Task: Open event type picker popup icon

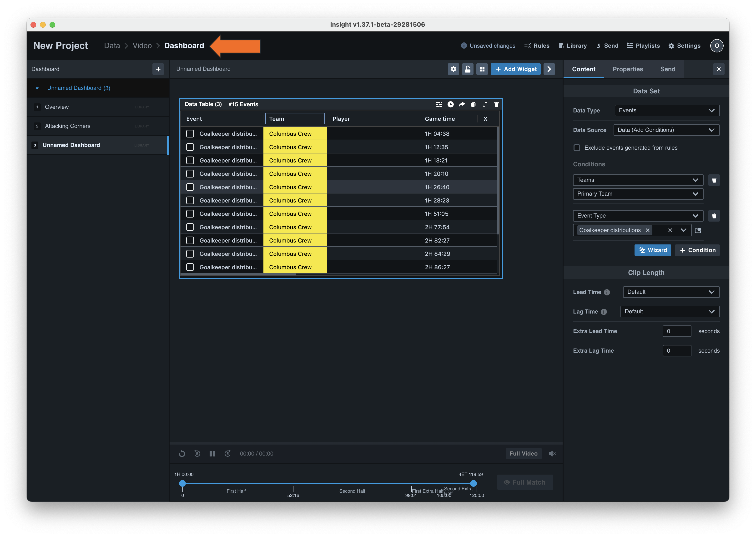Action: pyautogui.click(x=698, y=230)
